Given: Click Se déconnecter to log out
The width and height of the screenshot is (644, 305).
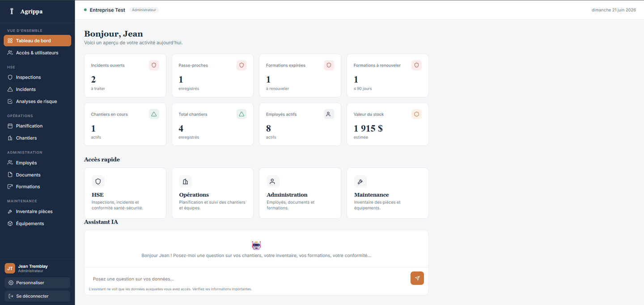Looking at the screenshot, I should tap(37, 296).
